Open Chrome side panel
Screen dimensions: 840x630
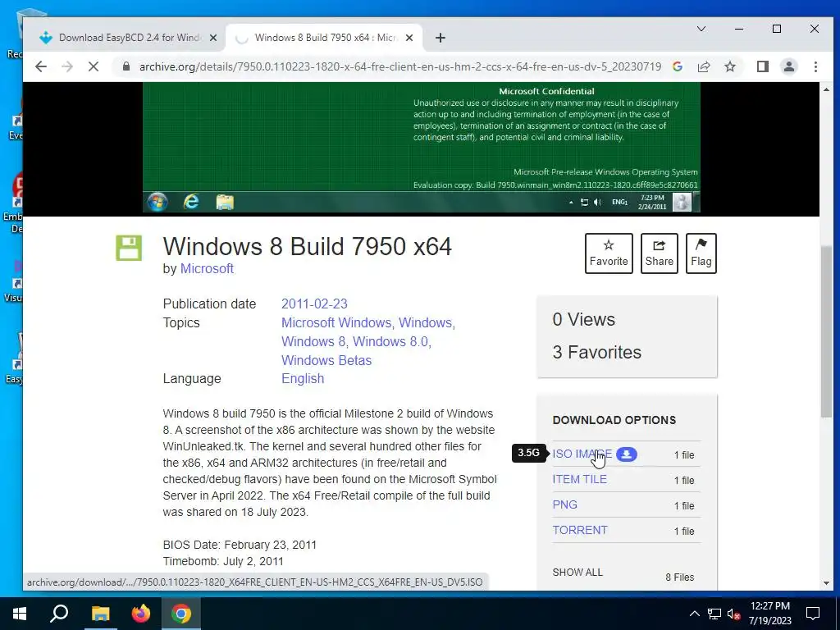(762, 66)
